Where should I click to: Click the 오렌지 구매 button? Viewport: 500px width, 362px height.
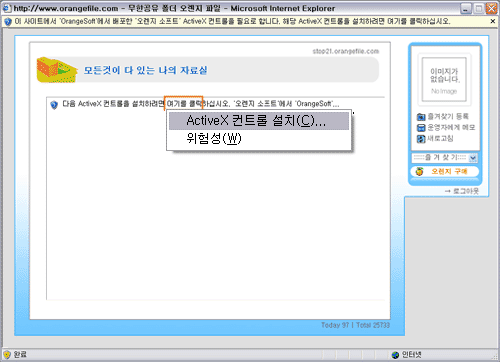click(x=445, y=171)
